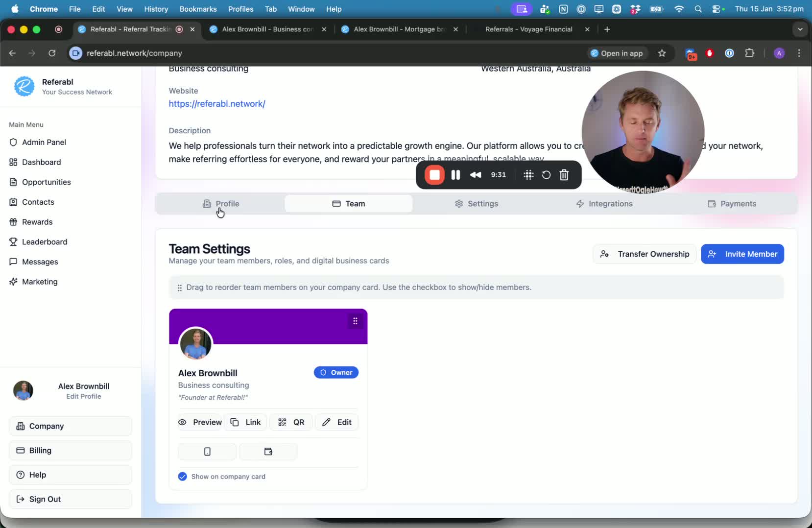Go back to the previous page

[x=13, y=53]
